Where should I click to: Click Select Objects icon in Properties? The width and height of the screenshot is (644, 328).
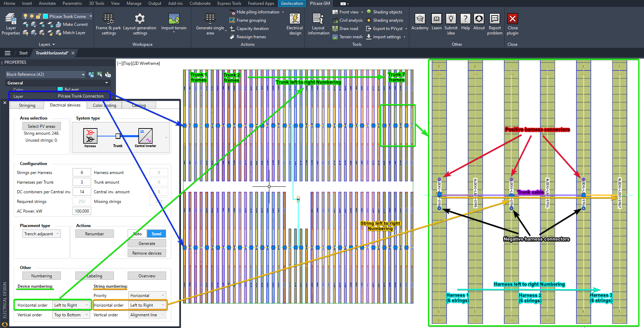[x=99, y=74]
